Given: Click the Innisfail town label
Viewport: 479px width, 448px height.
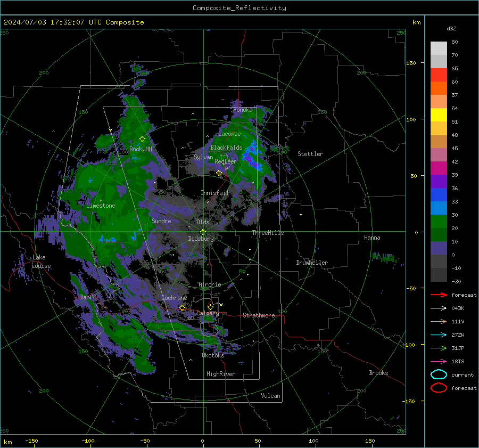Looking at the screenshot, I should pos(214,193).
